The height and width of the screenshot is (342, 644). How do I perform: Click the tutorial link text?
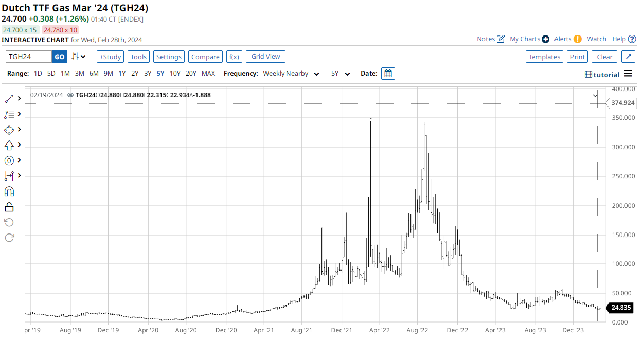pos(606,75)
